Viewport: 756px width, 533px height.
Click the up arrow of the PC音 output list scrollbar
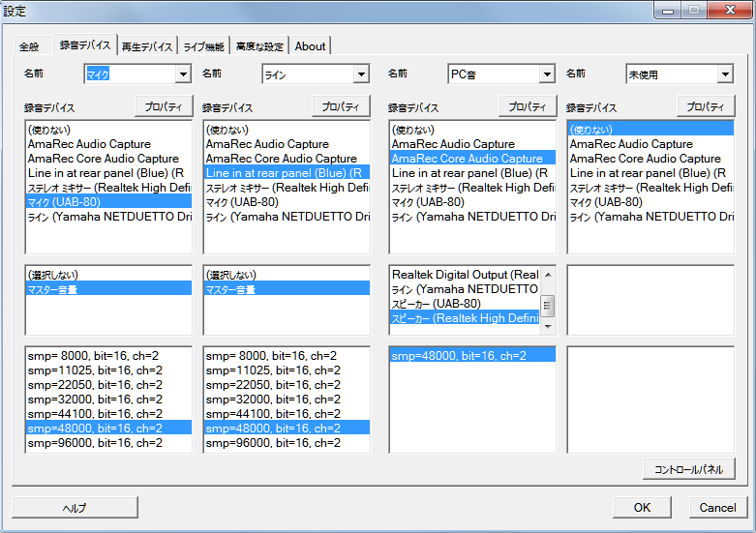[548, 274]
